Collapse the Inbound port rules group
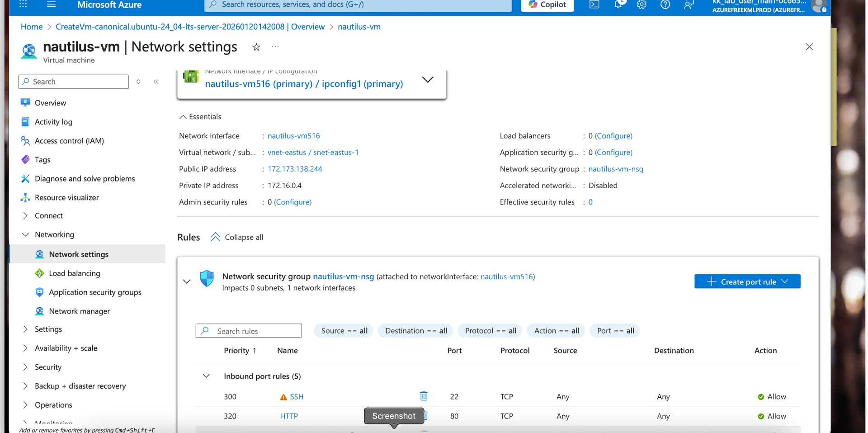 tap(206, 376)
